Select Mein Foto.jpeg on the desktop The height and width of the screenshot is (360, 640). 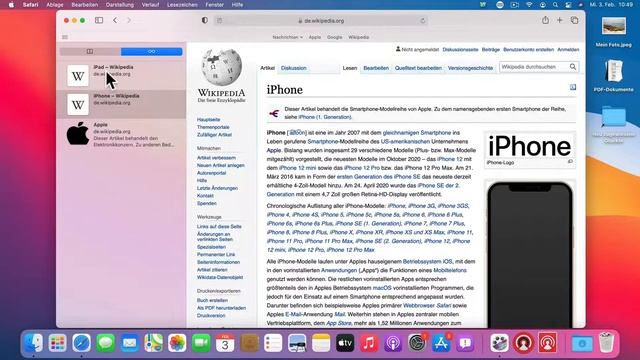pos(613,32)
